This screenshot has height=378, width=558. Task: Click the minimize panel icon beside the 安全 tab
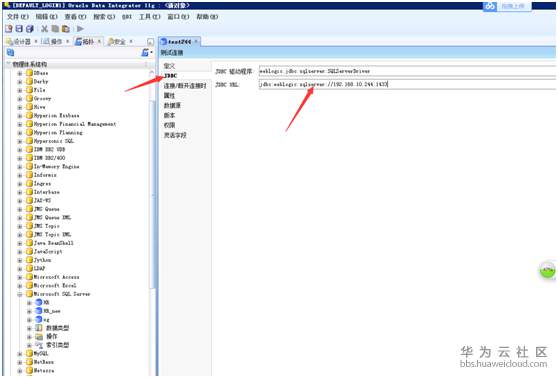pyautogui.click(x=151, y=42)
